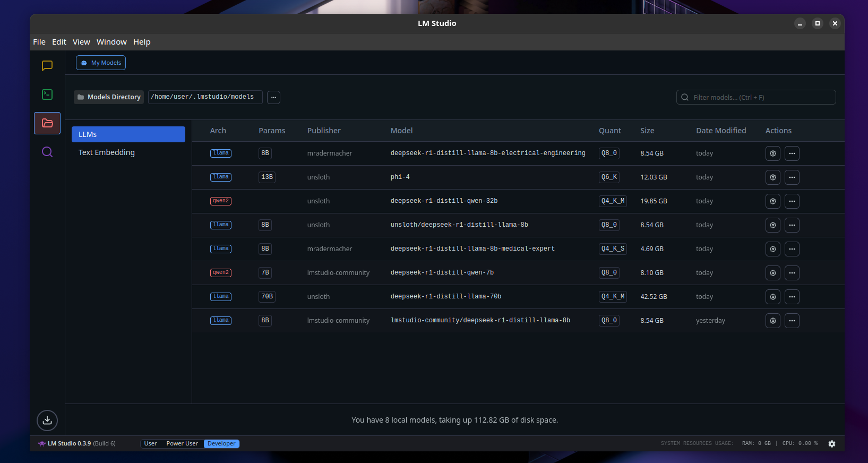Click the 'yesterday' date modified cell
This screenshot has height=463, width=868.
(x=710, y=321)
